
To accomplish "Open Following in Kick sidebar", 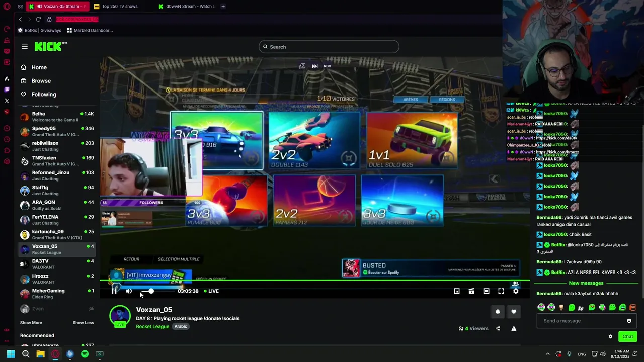I will click(38, 95).
